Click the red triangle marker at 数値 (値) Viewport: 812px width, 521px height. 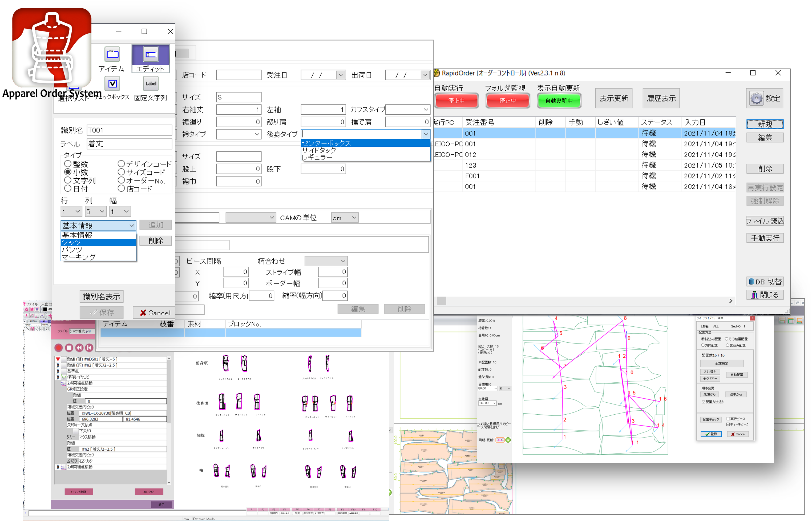coord(58,359)
